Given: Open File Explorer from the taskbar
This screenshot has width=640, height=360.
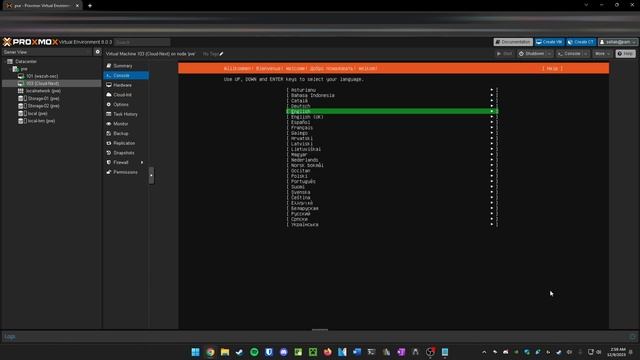Looking at the screenshot, I should (x=225, y=352).
